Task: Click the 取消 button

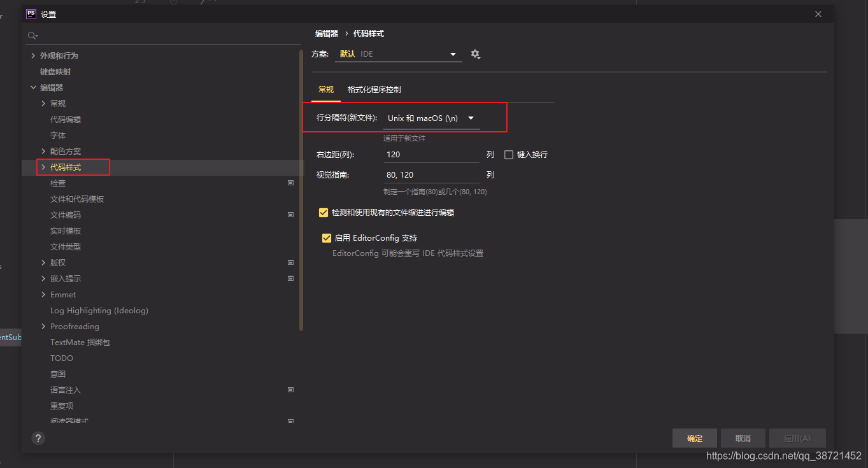Action: [743, 438]
